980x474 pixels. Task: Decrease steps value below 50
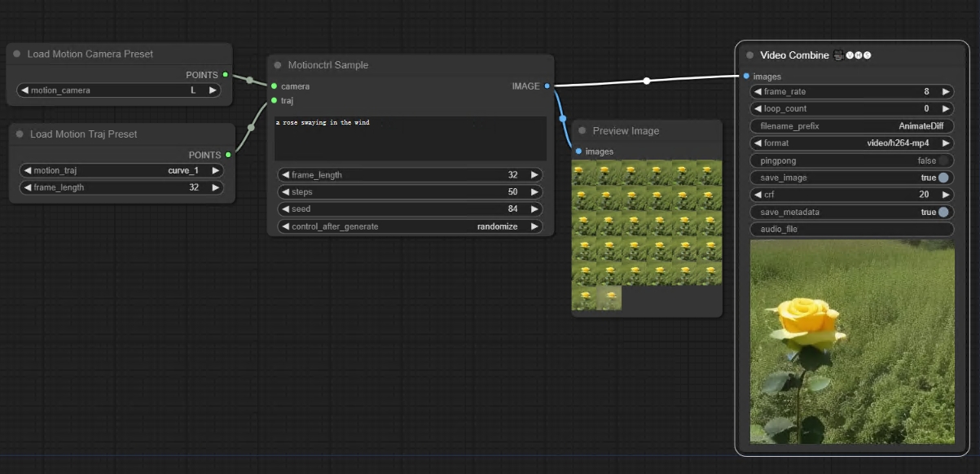tap(286, 192)
